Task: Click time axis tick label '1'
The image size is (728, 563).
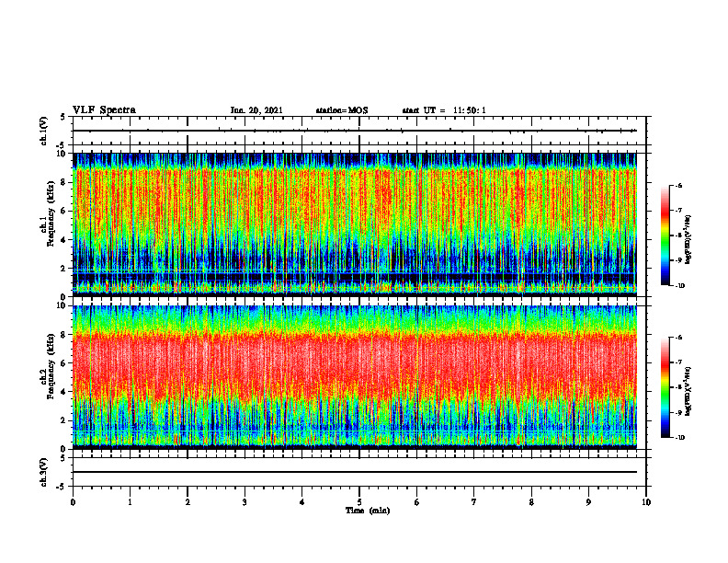Action: coord(130,502)
